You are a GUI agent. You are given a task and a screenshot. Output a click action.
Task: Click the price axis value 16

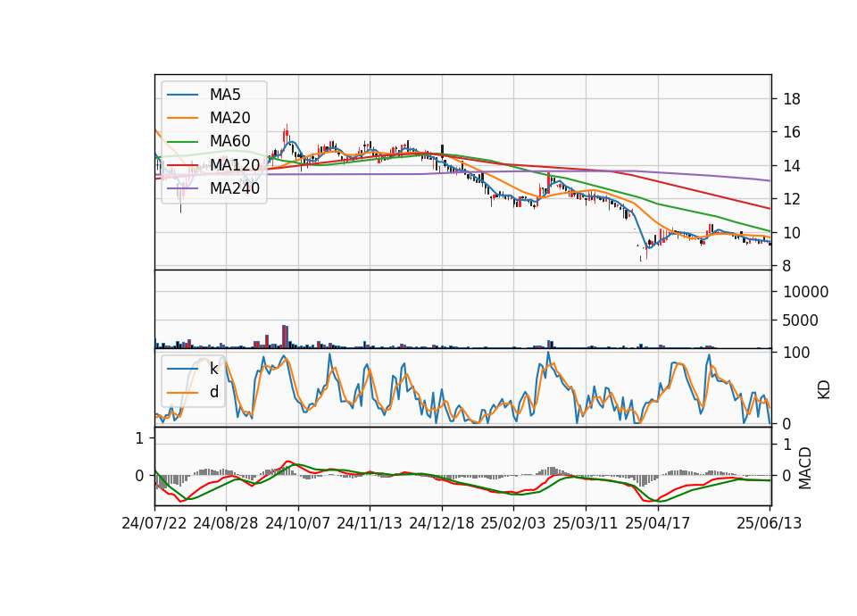[x=792, y=132]
